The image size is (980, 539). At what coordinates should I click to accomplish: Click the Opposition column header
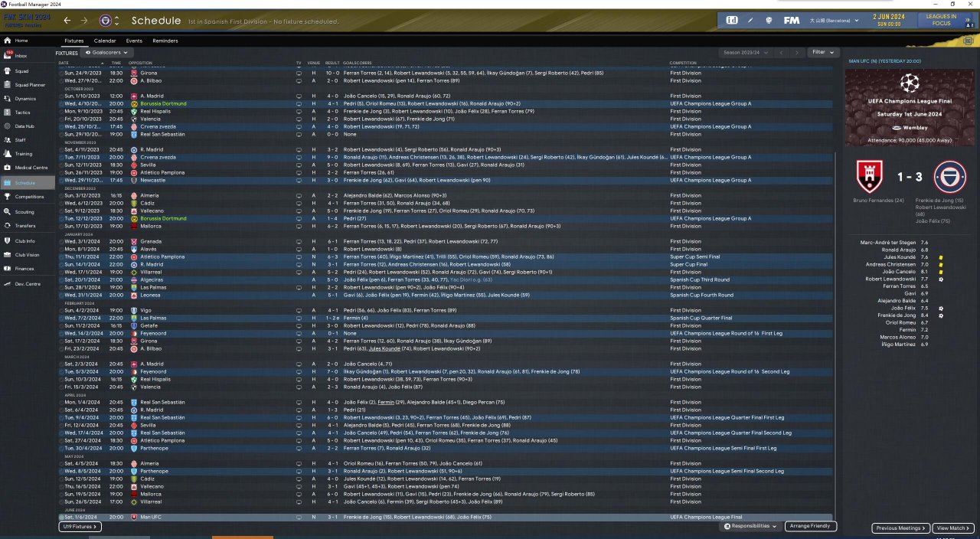(141, 63)
